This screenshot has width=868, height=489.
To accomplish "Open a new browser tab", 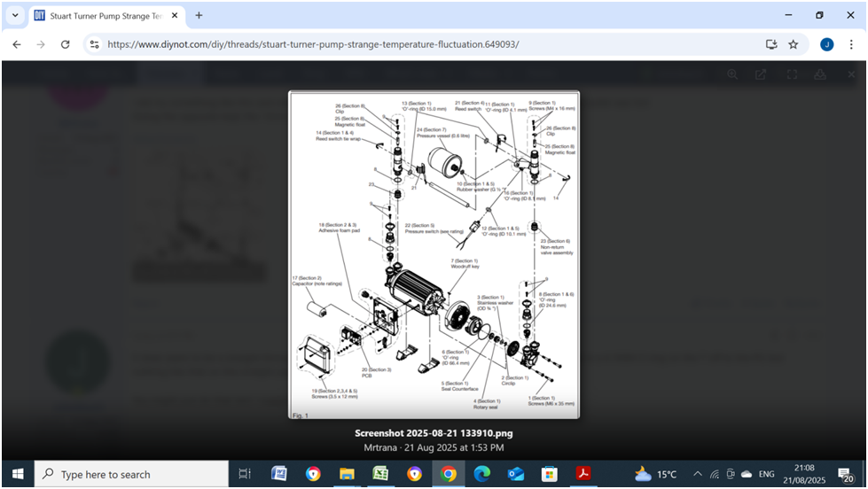I will click(199, 15).
